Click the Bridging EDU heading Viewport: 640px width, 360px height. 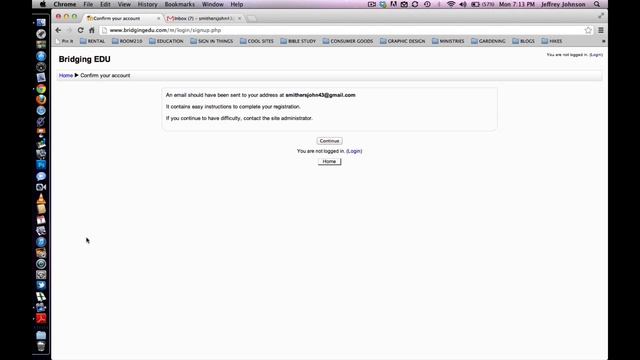tap(84, 59)
